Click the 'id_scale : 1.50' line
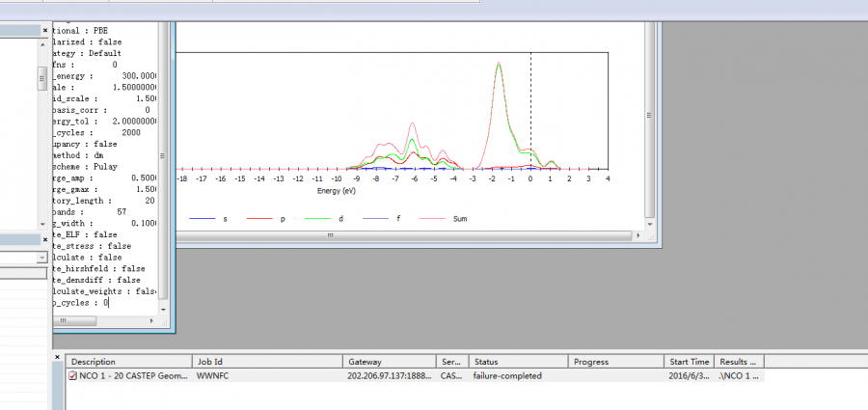868x410 pixels. [x=105, y=98]
